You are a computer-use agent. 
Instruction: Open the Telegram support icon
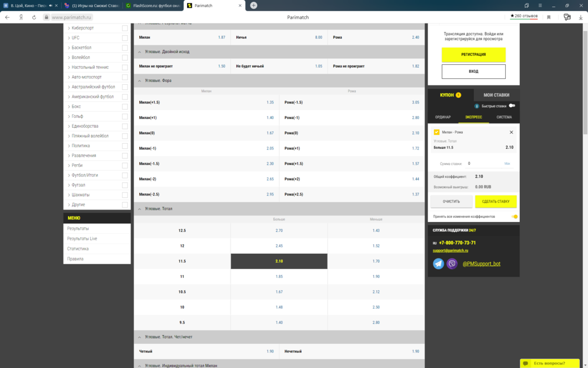[x=439, y=264]
